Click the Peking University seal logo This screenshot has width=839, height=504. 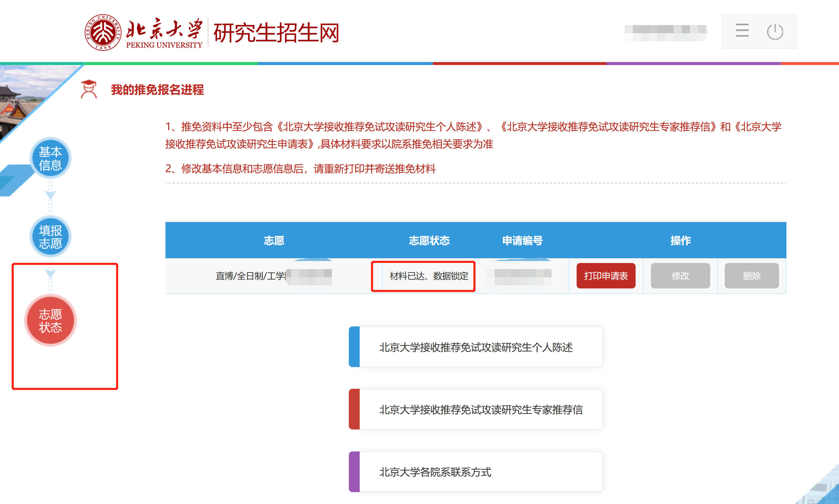click(x=103, y=32)
